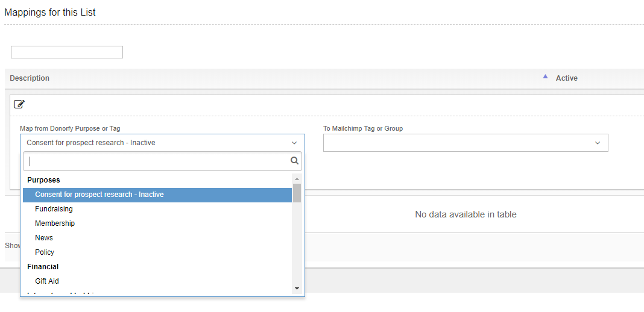The image size is (644, 312).
Task: Click the dropdown list scroll up arrow
Action: 297,179
